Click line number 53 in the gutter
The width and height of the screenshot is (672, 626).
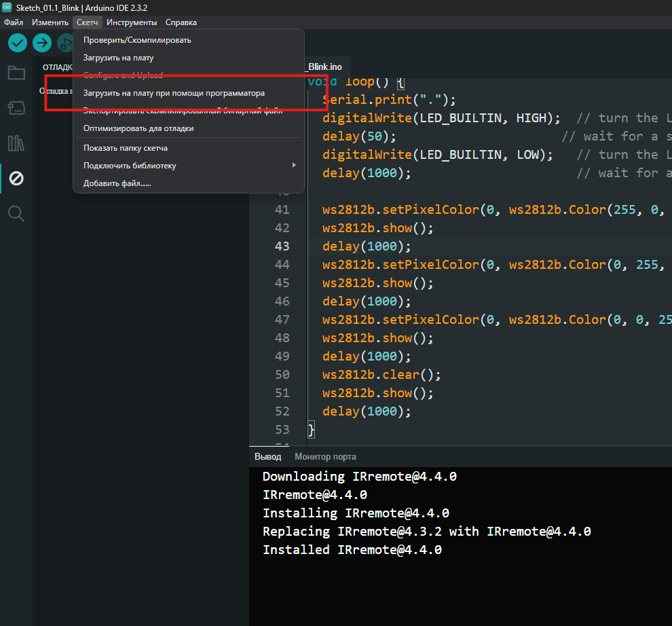point(282,430)
